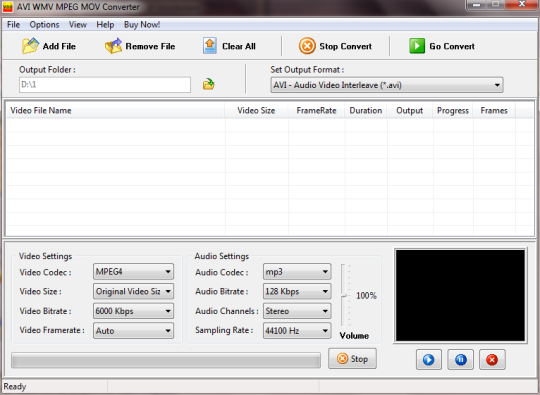The image size is (540, 395).
Task: Expand the Audio Bitrate dropdown
Action: (297, 291)
